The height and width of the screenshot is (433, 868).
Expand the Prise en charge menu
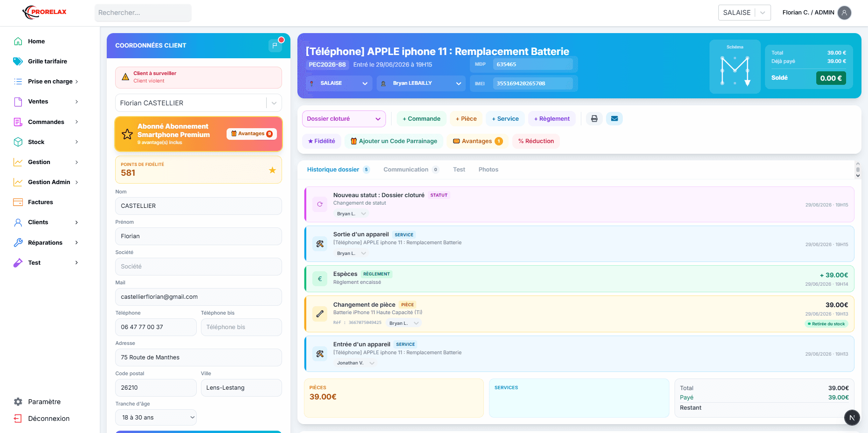[47, 82]
